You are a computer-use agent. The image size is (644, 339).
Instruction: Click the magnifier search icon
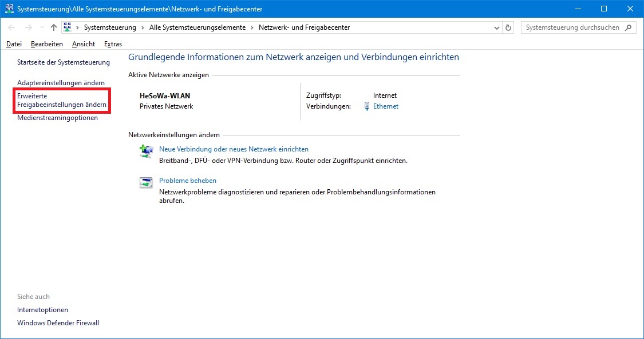(628, 27)
